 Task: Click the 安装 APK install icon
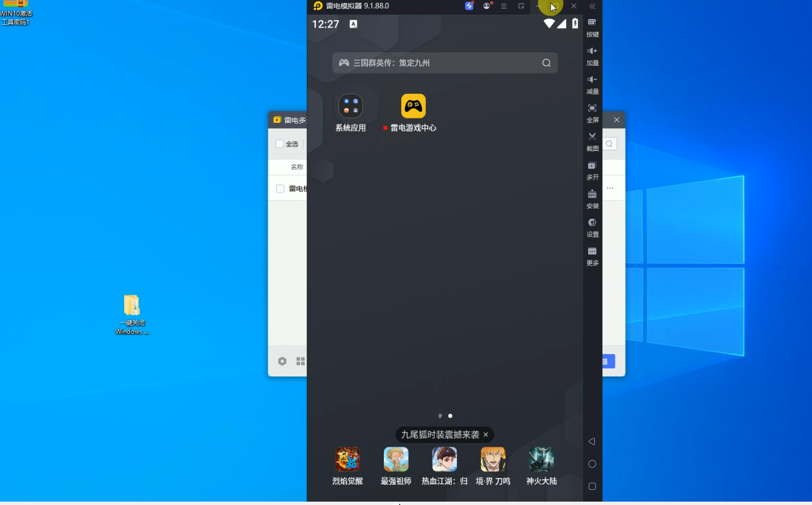point(592,198)
